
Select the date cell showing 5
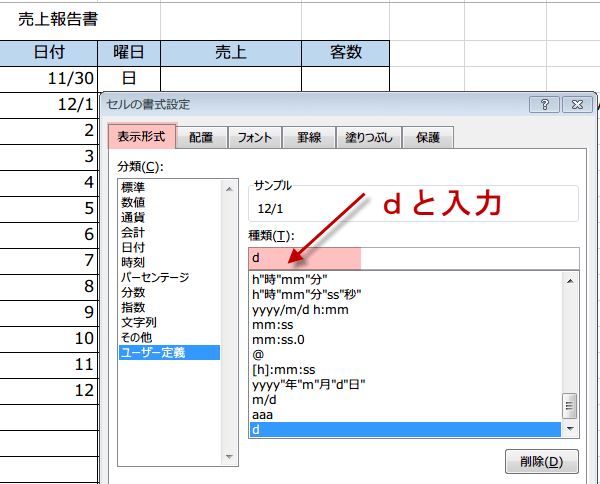[x=48, y=209]
